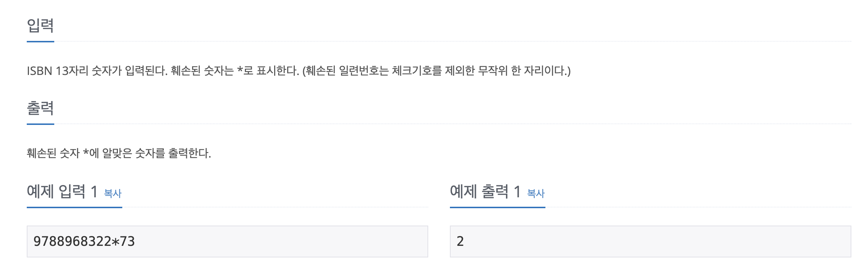Click the word ISBN in input description
The height and width of the screenshot is (273, 868).
(40, 71)
